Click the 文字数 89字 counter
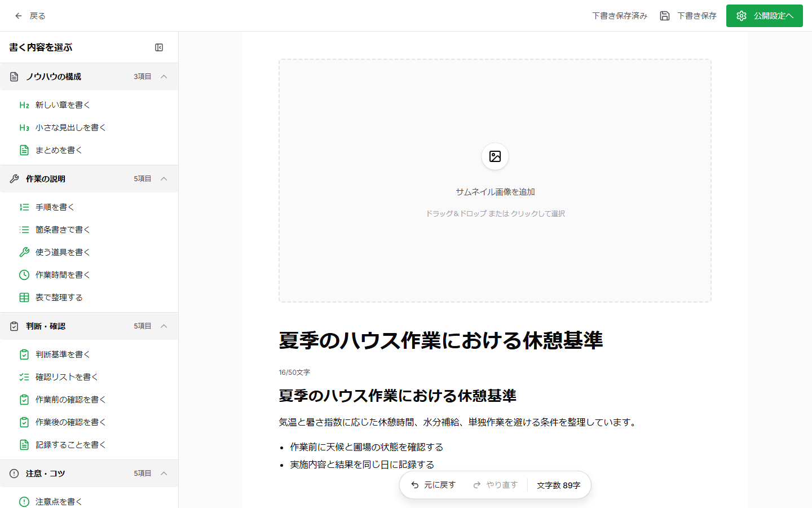Viewport: 812px width, 508px height. (x=558, y=485)
